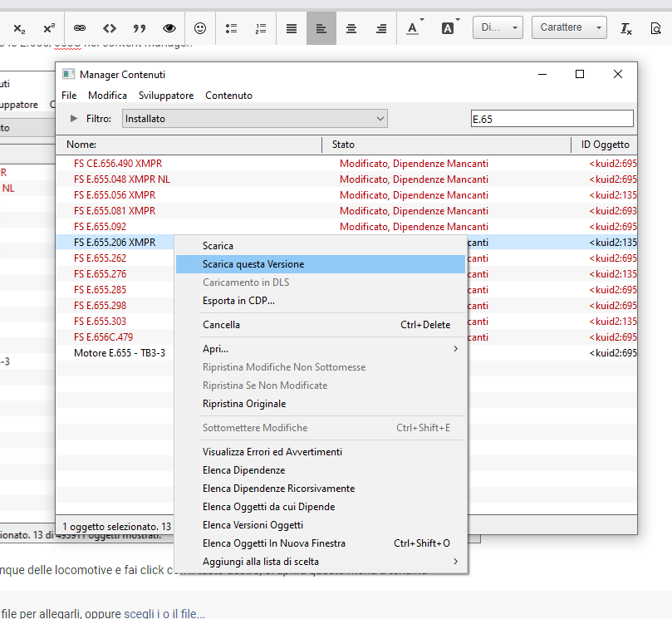
Task: Expand the Aggiungi alla lista di scelta submenu
Action: tap(321, 561)
